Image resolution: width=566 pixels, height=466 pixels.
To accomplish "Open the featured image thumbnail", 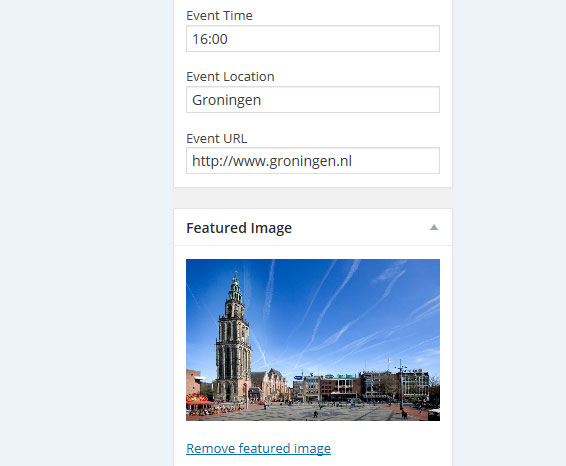I will (313, 340).
